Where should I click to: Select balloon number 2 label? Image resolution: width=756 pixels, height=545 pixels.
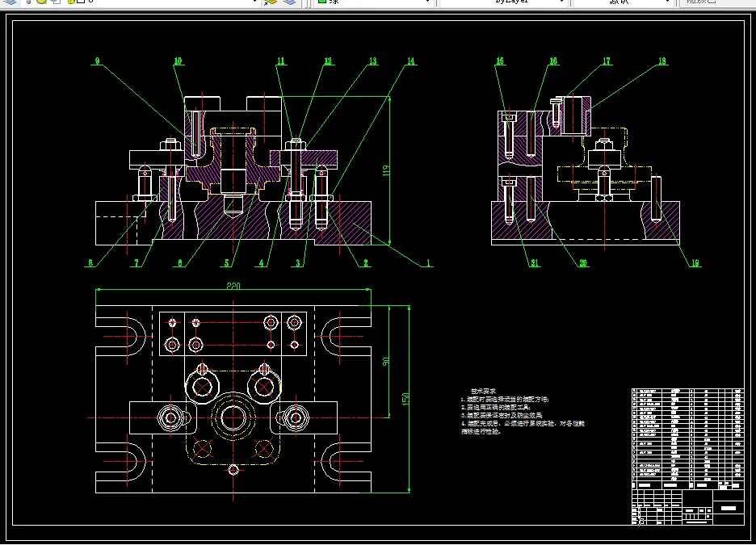click(366, 263)
